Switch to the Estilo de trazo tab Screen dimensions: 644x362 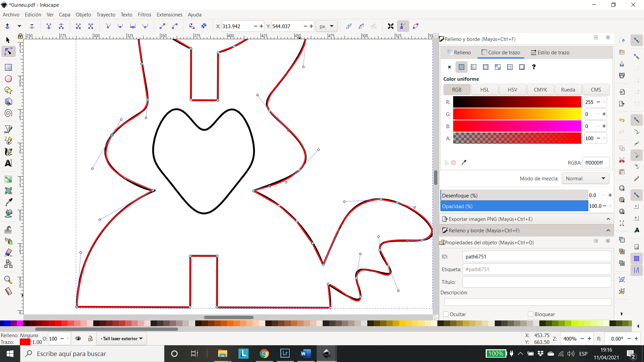pyautogui.click(x=550, y=52)
